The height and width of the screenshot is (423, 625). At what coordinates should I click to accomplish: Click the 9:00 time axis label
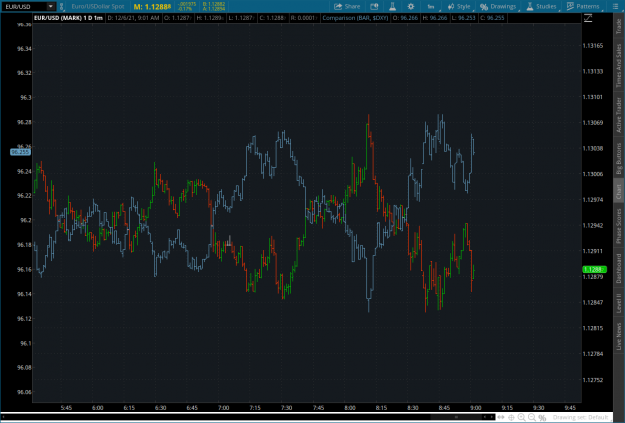pyautogui.click(x=476, y=408)
